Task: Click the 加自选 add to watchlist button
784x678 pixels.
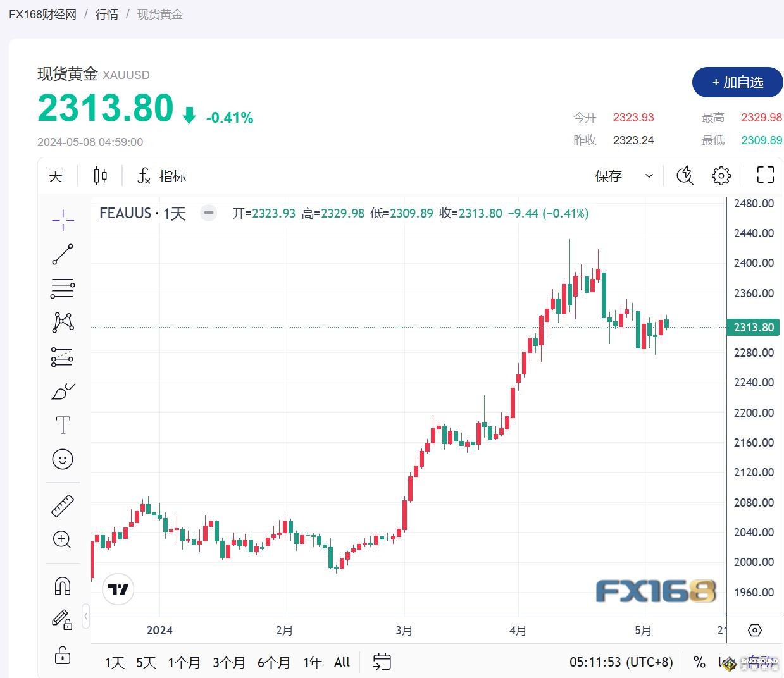Action: (737, 82)
